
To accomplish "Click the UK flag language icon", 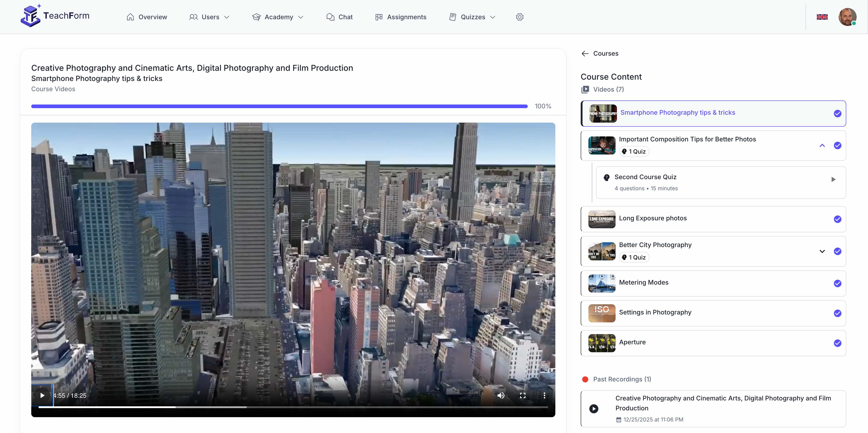I will pyautogui.click(x=822, y=17).
